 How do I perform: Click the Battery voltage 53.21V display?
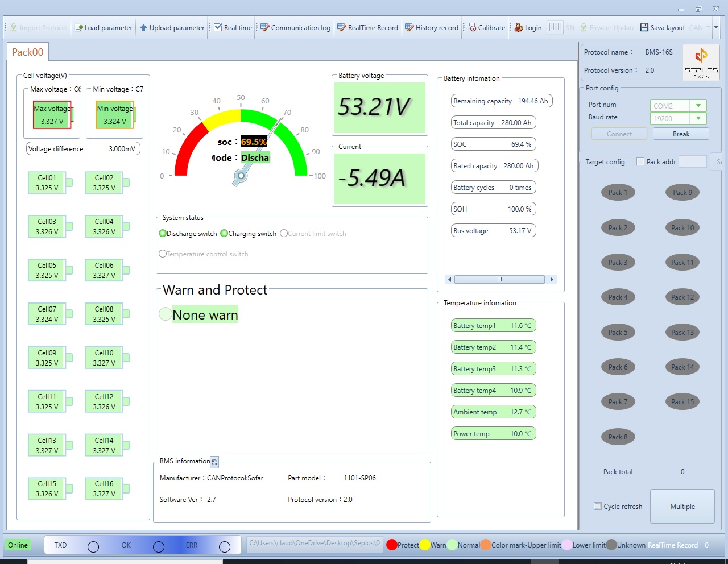coord(380,107)
